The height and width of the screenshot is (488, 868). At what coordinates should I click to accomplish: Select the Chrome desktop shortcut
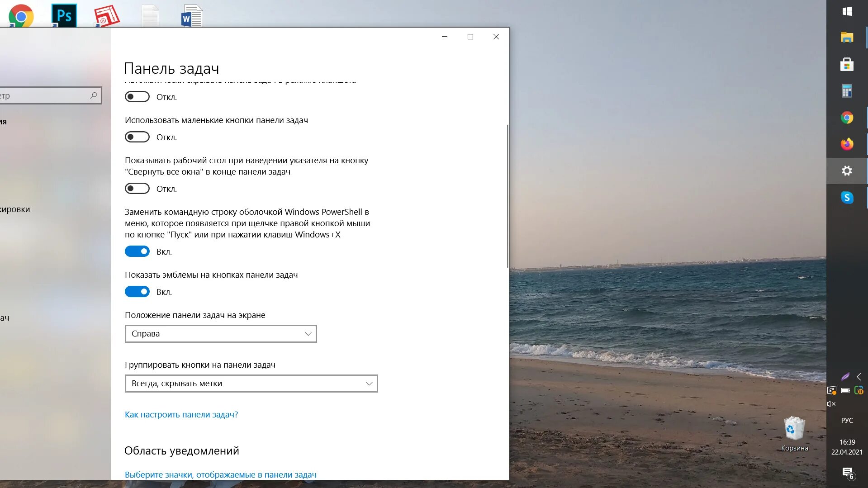click(21, 16)
